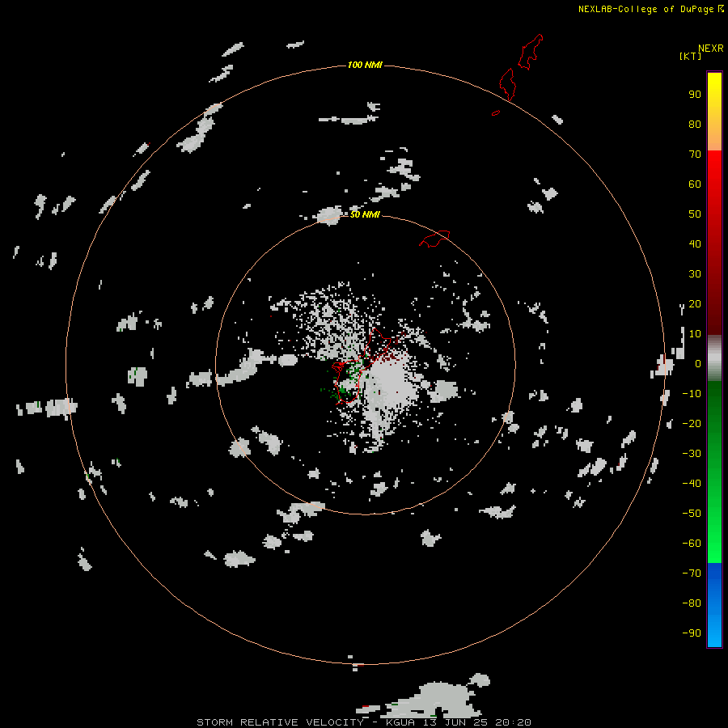The image size is (728, 728).
Task: Click the positive 10 scale value
Action: click(x=695, y=334)
